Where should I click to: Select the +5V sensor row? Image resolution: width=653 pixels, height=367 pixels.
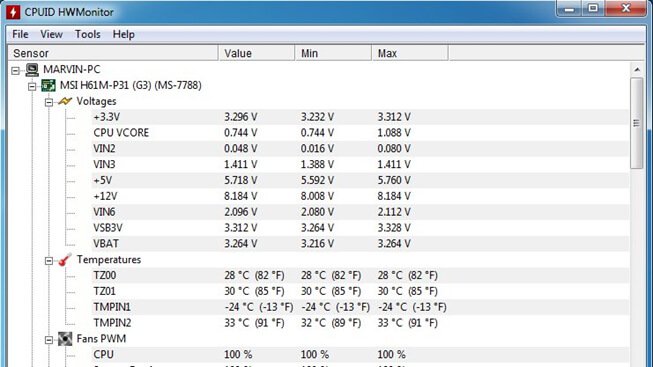pyautogui.click(x=360, y=180)
